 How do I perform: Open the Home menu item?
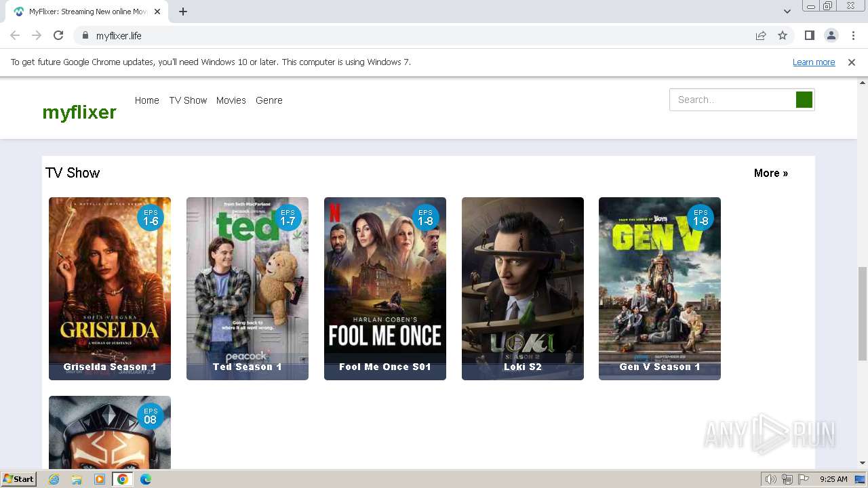pos(146,100)
